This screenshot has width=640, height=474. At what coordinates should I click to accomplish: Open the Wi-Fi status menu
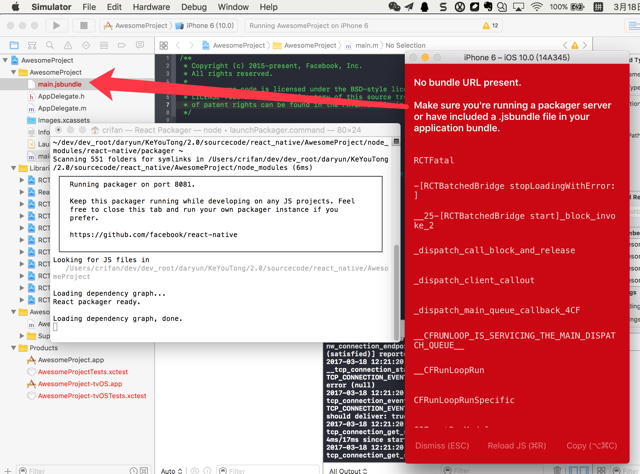[537, 7]
